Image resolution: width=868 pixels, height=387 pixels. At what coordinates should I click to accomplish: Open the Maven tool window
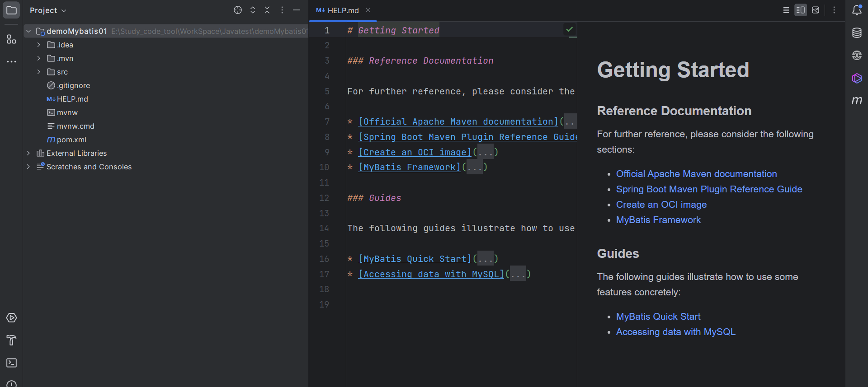tap(857, 100)
